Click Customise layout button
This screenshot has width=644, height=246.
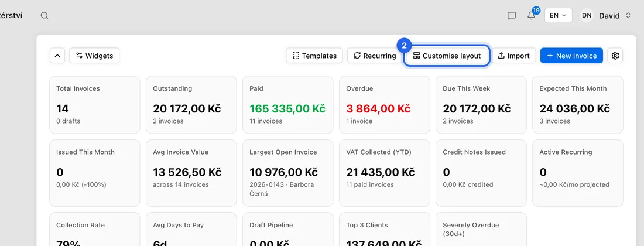pyautogui.click(x=447, y=56)
